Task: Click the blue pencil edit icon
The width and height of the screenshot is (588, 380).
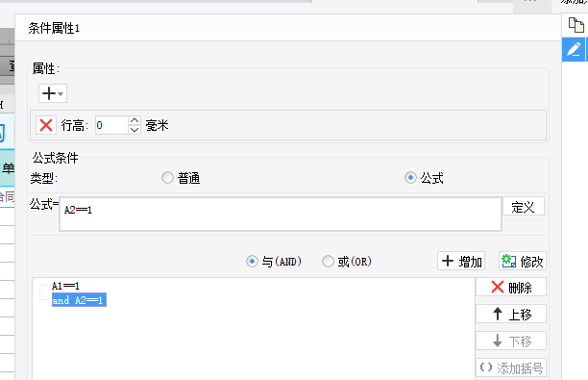Action: coord(574,49)
